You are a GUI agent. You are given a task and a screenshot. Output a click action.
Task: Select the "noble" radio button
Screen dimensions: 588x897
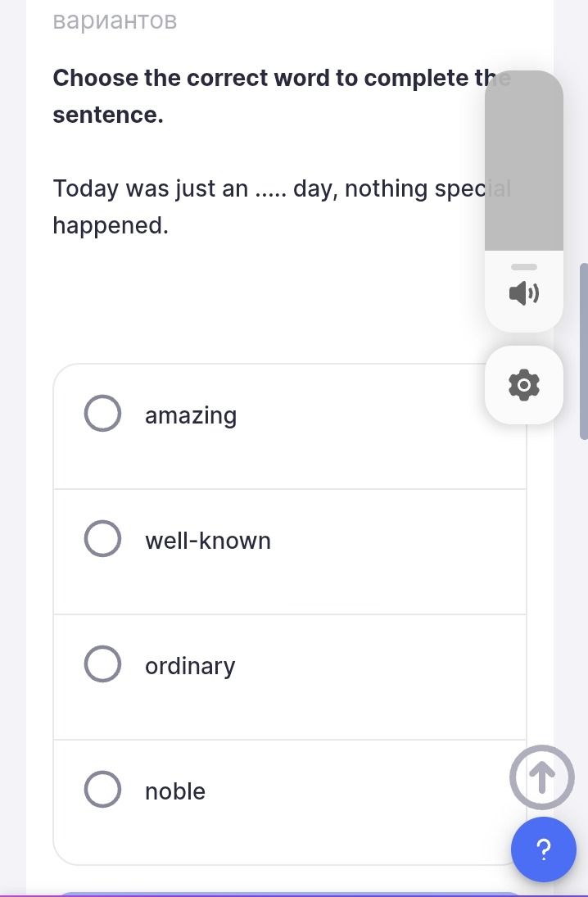point(102,789)
